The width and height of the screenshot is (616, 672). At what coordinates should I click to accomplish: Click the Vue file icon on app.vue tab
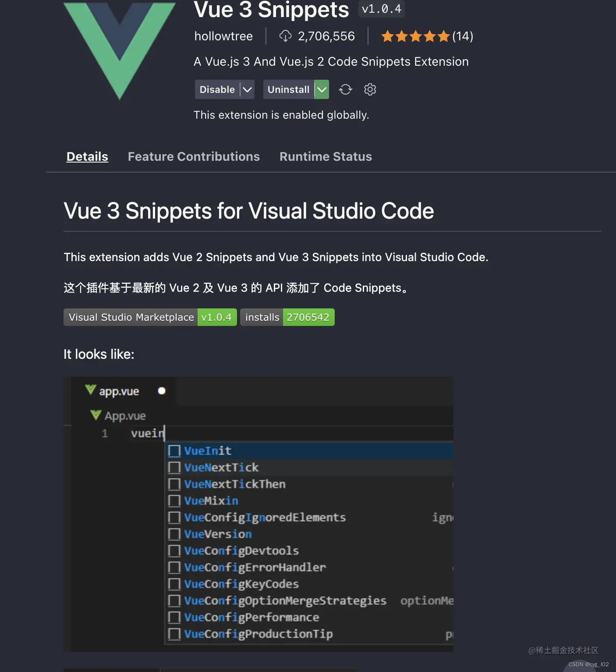click(x=91, y=390)
